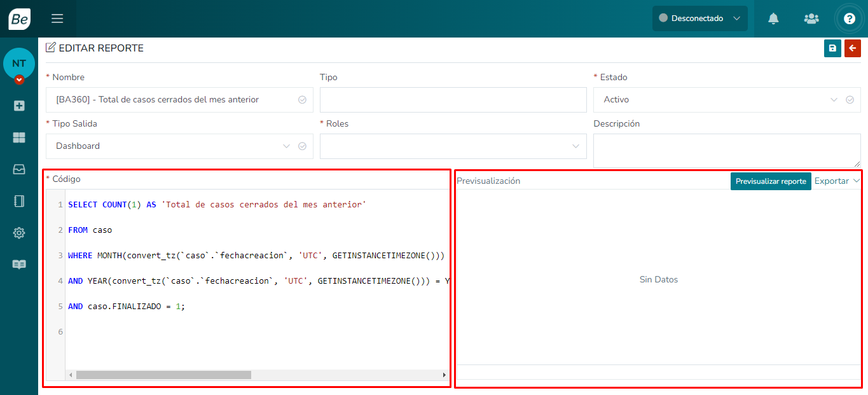Open settings gear in sidebar
The image size is (868, 395).
tap(19, 233)
